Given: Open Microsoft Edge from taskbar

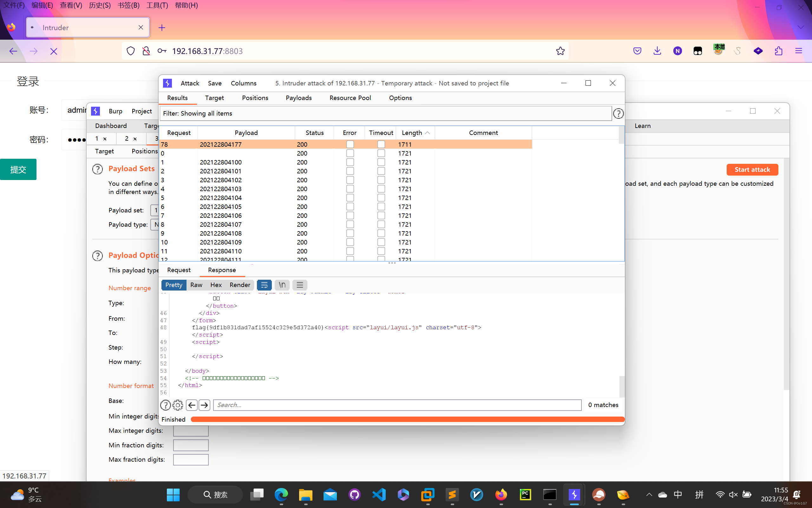Looking at the screenshot, I should point(281,495).
